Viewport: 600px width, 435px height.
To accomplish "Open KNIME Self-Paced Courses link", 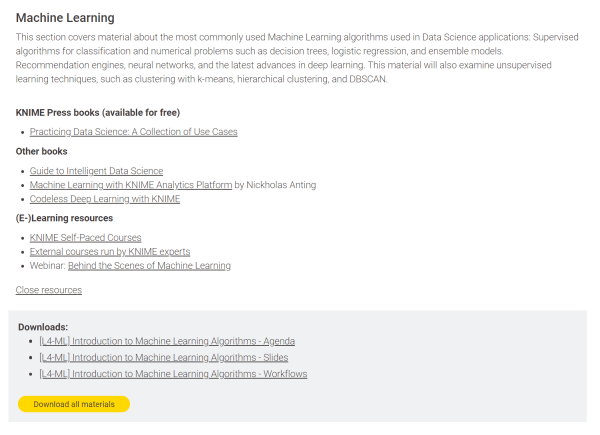I will coord(85,238).
